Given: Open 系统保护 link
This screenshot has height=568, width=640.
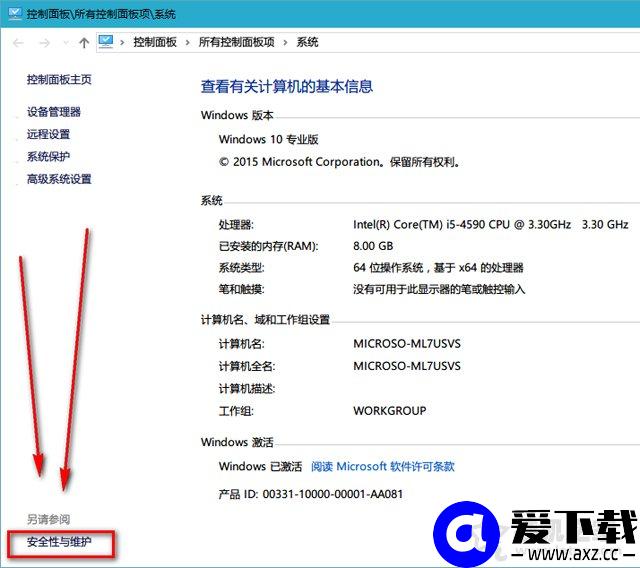Looking at the screenshot, I should [x=49, y=156].
